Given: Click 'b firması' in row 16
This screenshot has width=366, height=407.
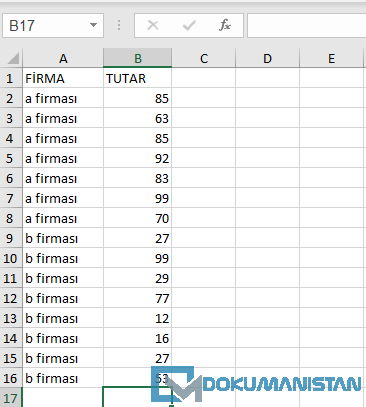Looking at the screenshot, I should 51,378.
